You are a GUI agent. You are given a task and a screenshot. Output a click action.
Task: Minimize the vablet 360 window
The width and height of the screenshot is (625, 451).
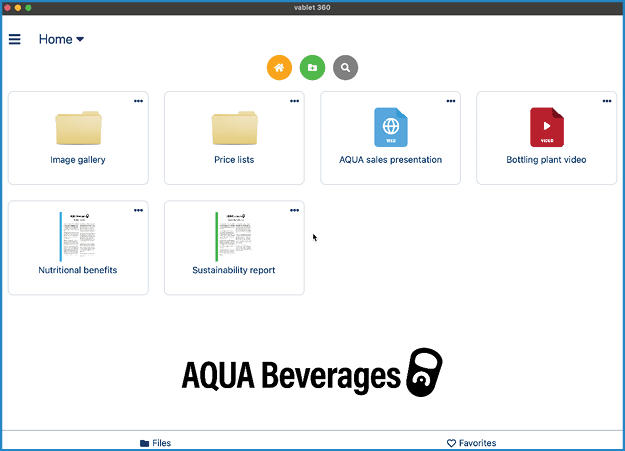(18, 8)
